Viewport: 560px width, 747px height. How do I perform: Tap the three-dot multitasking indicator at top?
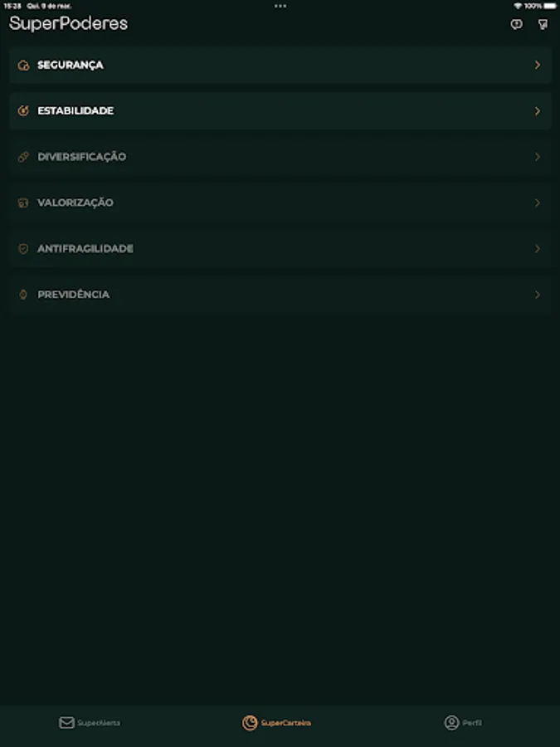pos(280,6)
